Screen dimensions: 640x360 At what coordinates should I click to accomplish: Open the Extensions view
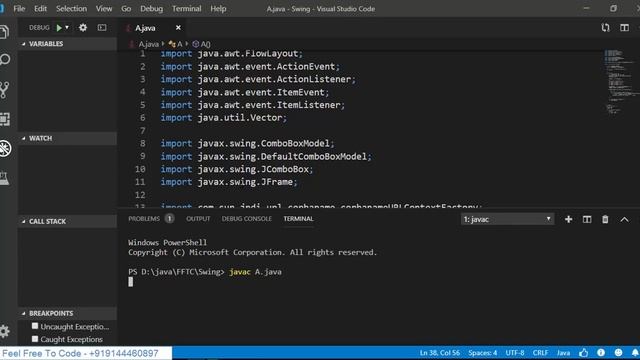[x=4, y=119]
